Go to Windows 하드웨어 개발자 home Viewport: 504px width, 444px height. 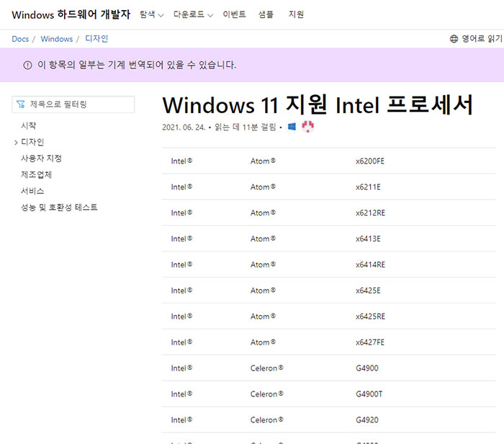point(71,14)
